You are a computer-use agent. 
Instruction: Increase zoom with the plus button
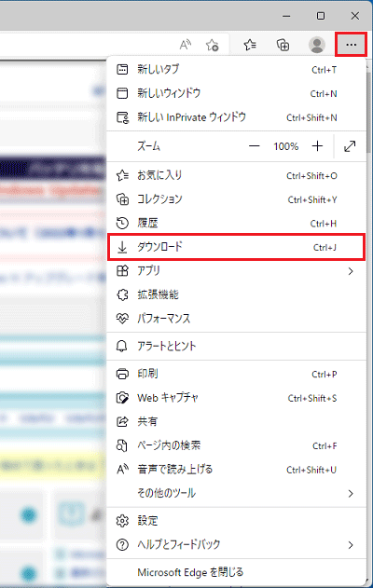[x=317, y=146]
